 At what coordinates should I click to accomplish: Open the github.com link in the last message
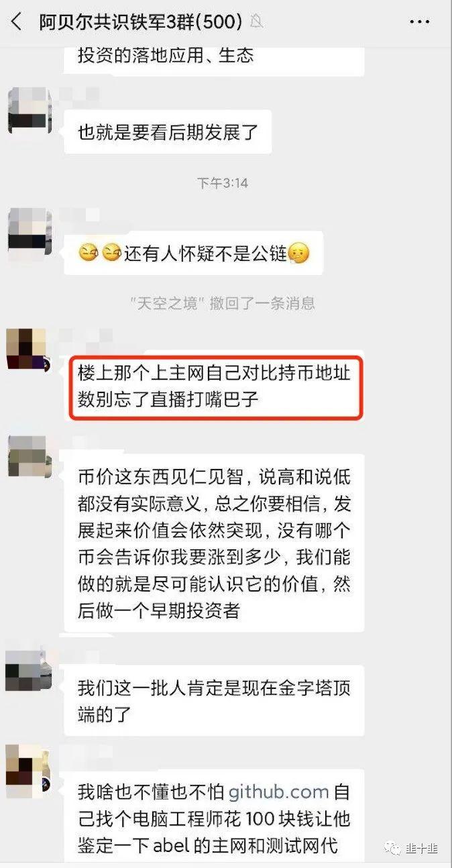pos(278,792)
